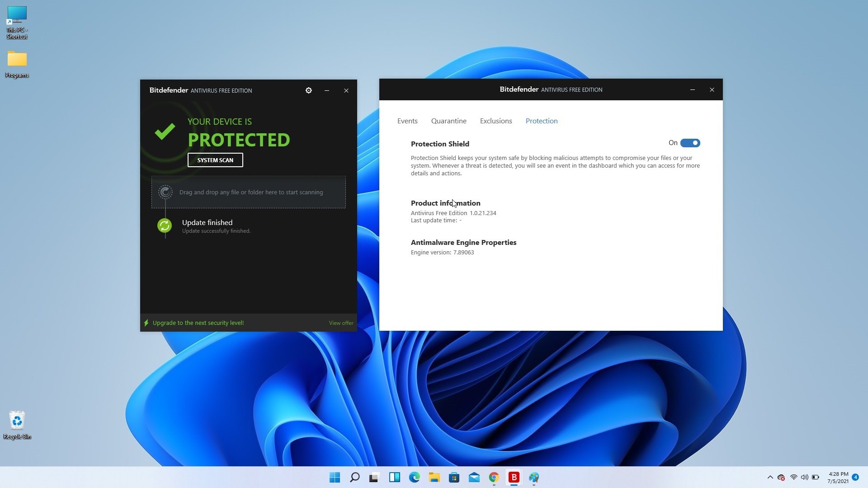Switch to the Events tab

(407, 121)
